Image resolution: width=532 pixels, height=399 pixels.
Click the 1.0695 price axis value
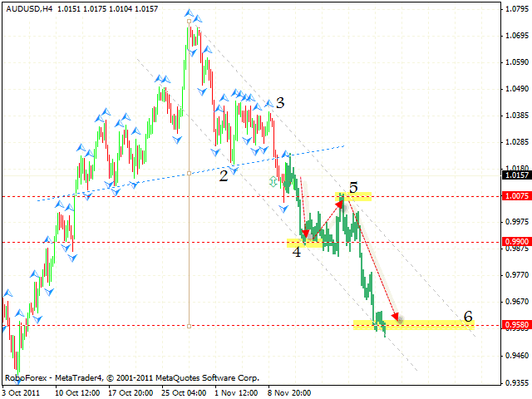point(517,36)
